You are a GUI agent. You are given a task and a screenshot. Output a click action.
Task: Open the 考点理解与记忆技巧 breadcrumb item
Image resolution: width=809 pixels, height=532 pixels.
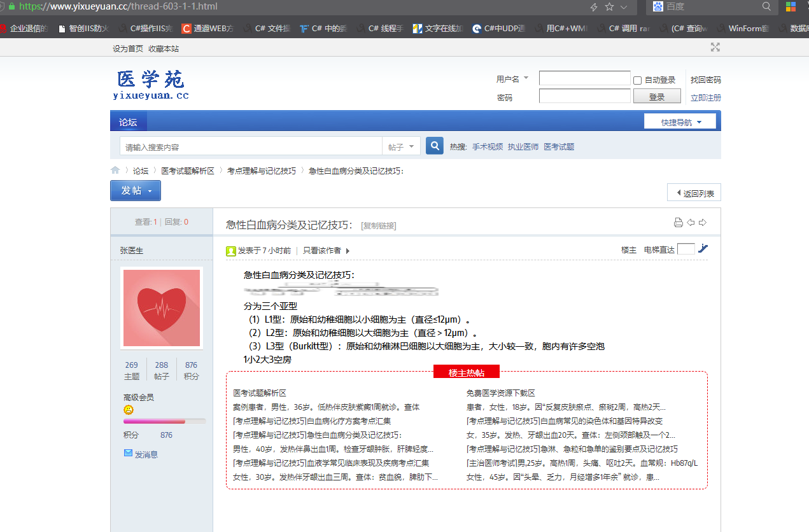pos(262,171)
